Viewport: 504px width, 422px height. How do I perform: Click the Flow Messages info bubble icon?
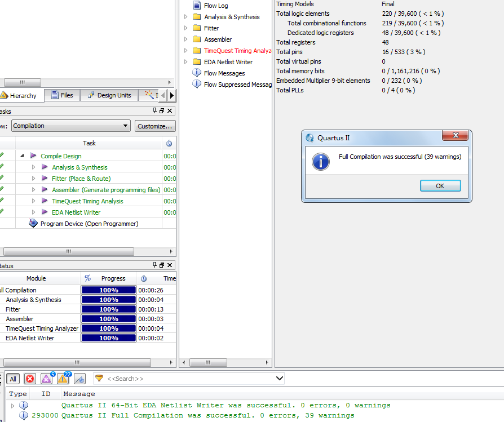point(198,72)
